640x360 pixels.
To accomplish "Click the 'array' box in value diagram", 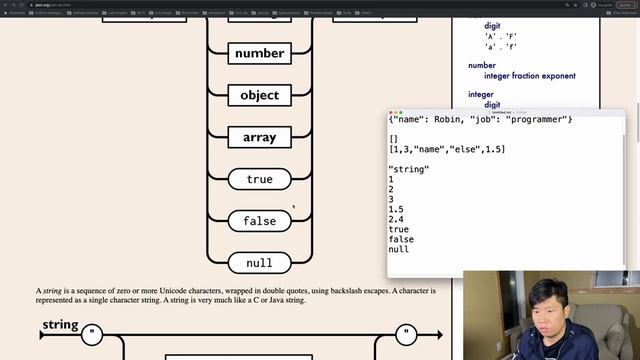I will tap(260, 137).
